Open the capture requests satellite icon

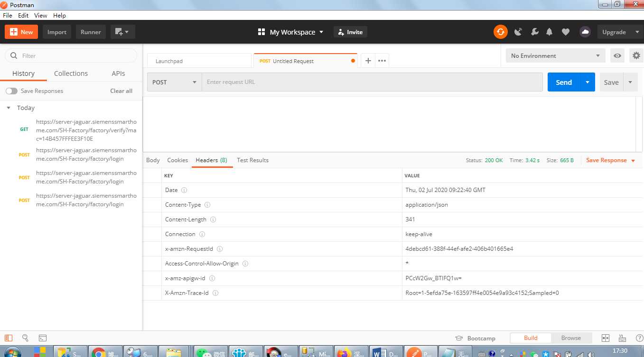pyautogui.click(x=518, y=32)
